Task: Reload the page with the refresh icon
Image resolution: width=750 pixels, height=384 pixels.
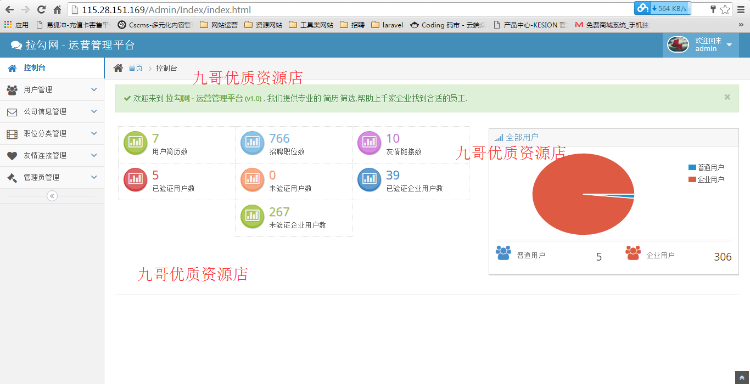Action: point(41,10)
